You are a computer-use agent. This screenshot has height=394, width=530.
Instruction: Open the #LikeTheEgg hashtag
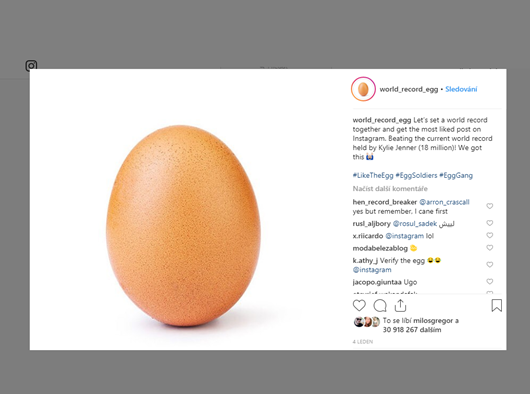(373, 175)
